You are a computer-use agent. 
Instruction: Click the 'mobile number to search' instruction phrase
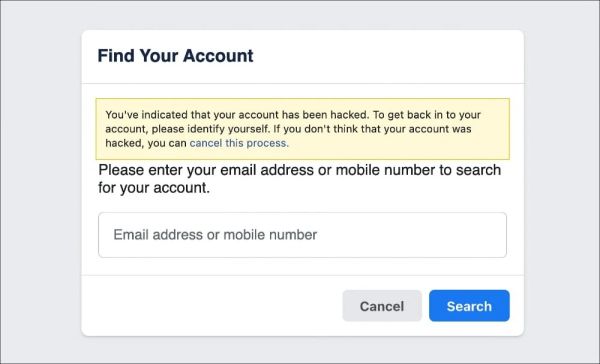click(x=418, y=170)
